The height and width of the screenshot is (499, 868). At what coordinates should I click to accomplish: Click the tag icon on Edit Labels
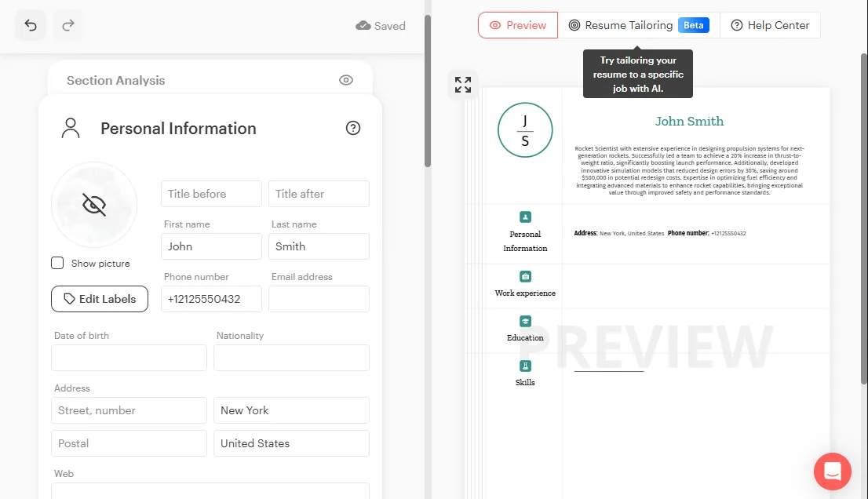(69, 299)
